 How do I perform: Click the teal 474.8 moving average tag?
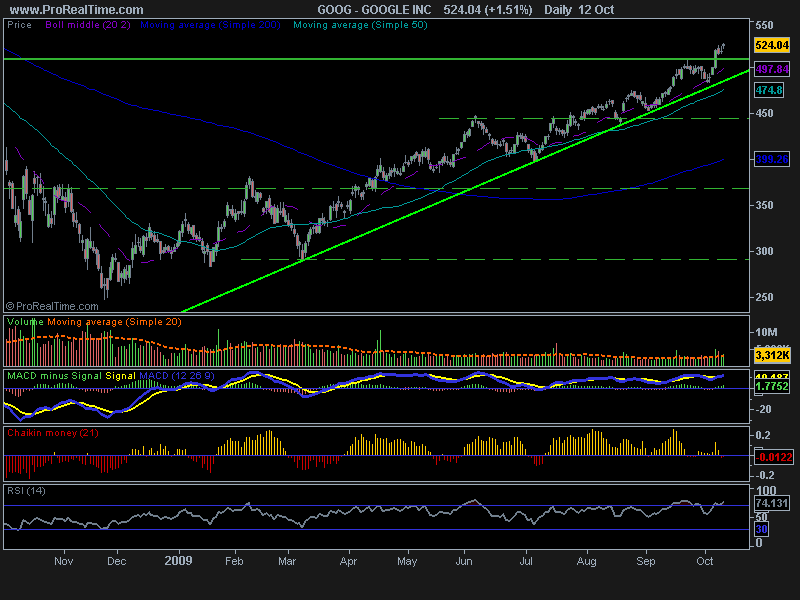(769, 90)
